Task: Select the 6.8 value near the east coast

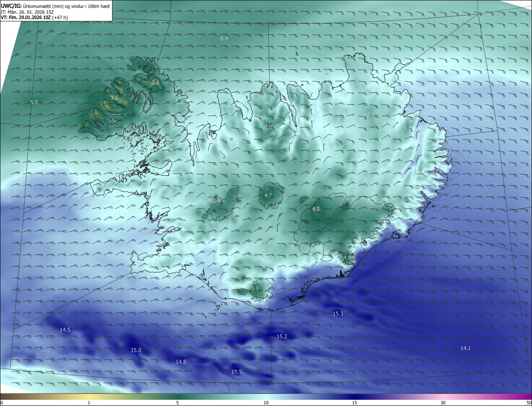Action: [408, 128]
